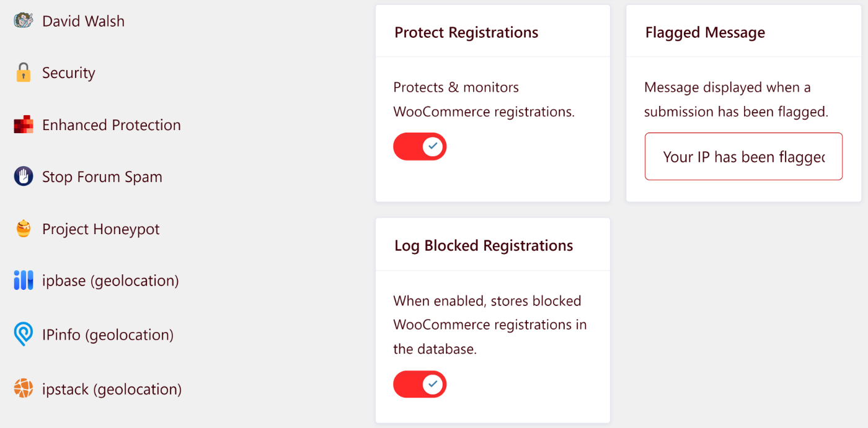Image resolution: width=868 pixels, height=428 pixels.
Task: Click the IPinfo location pin icon
Action: point(22,334)
